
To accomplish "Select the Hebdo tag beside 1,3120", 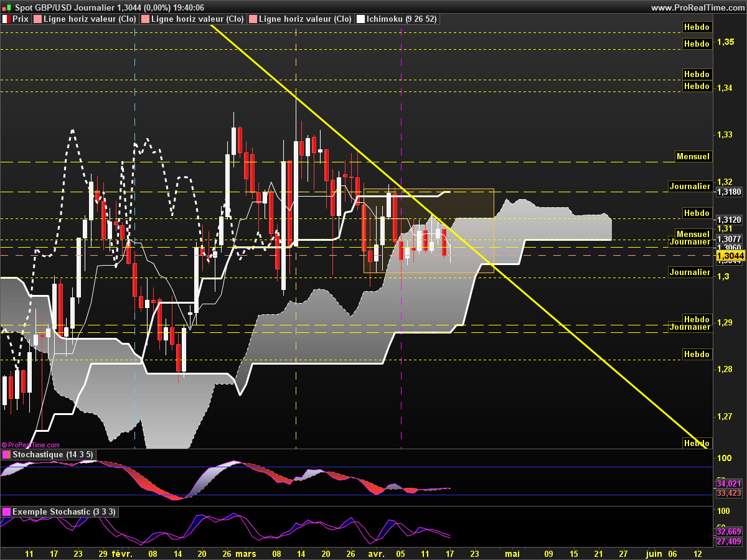I will tap(697, 213).
